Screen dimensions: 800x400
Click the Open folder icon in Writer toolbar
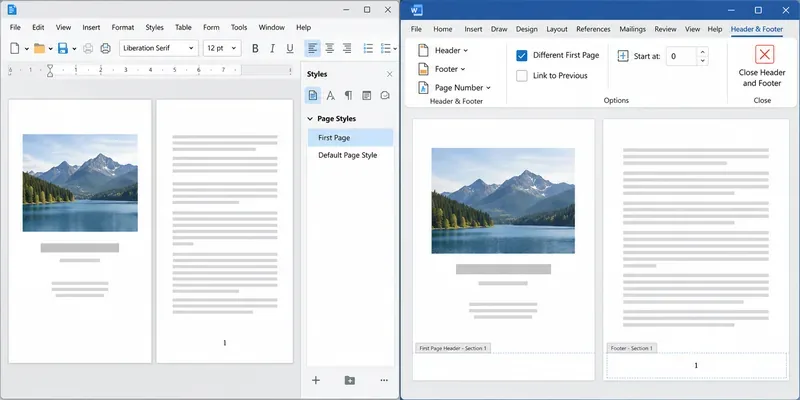coord(39,48)
